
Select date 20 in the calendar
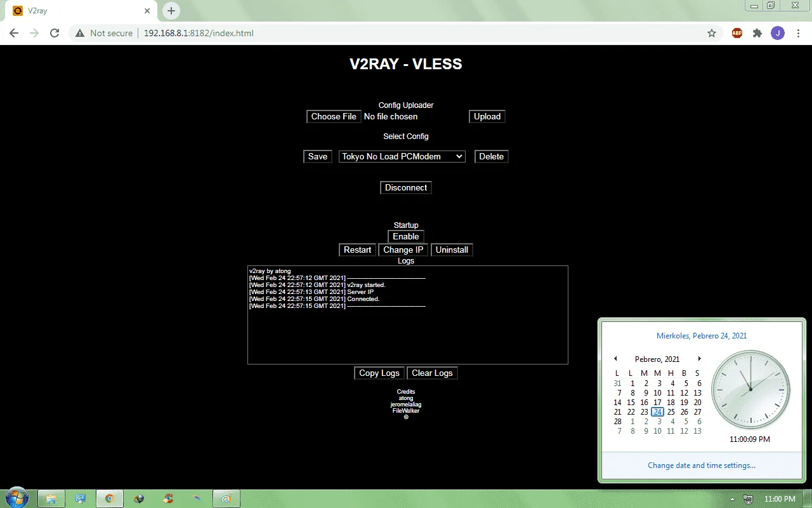click(x=697, y=403)
